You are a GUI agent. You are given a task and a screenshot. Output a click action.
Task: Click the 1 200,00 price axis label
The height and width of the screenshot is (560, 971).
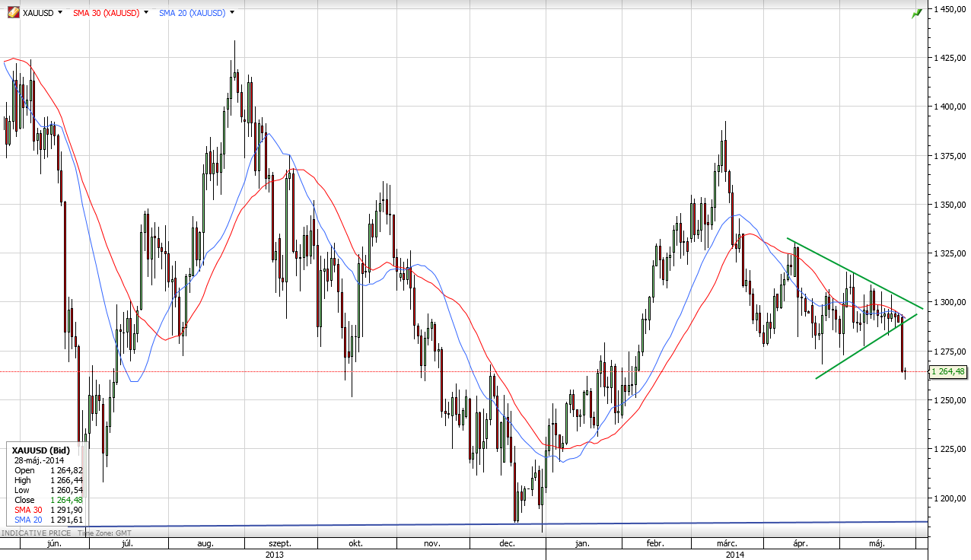click(x=950, y=498)
